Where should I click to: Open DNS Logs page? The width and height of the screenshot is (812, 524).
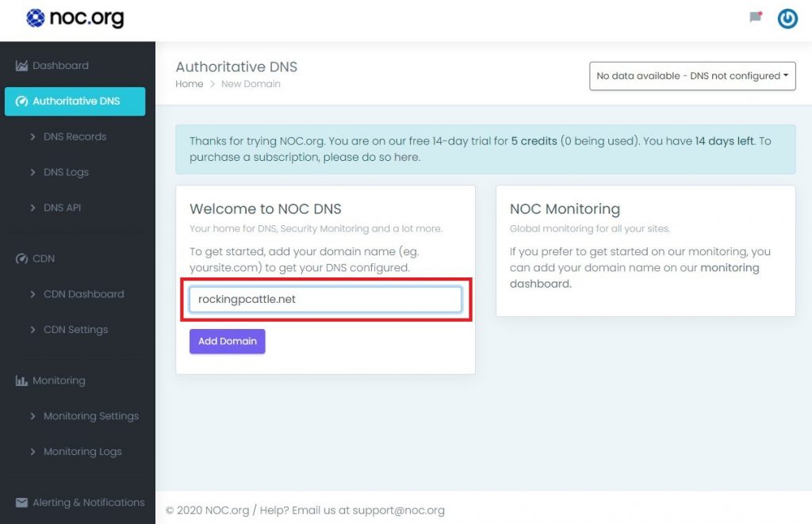pyautogui.click(x=67, y=172)
